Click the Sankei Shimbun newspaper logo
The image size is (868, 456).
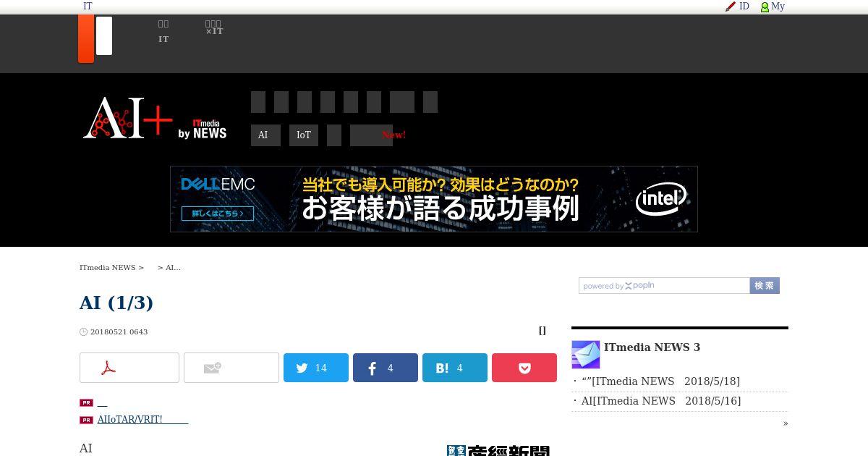498,451
